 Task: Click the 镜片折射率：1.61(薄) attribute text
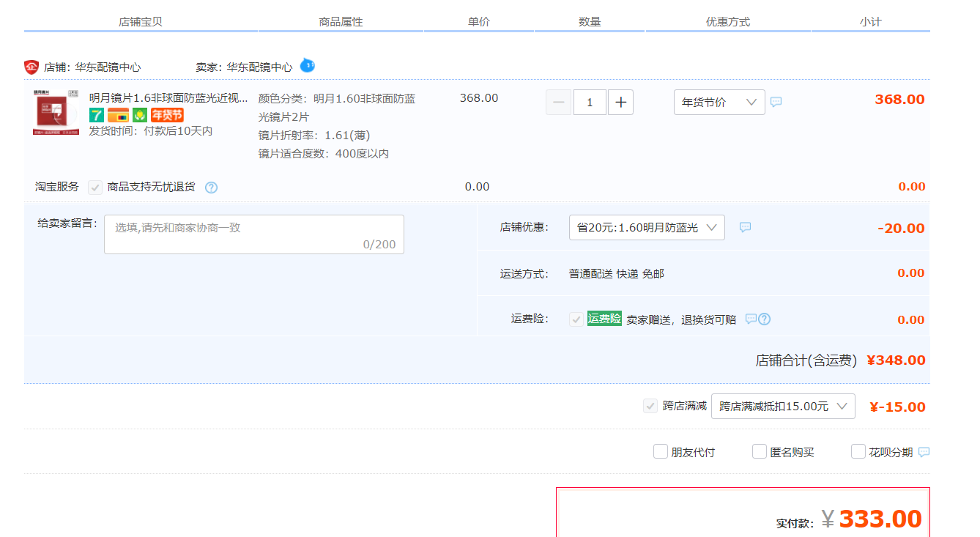314,136
